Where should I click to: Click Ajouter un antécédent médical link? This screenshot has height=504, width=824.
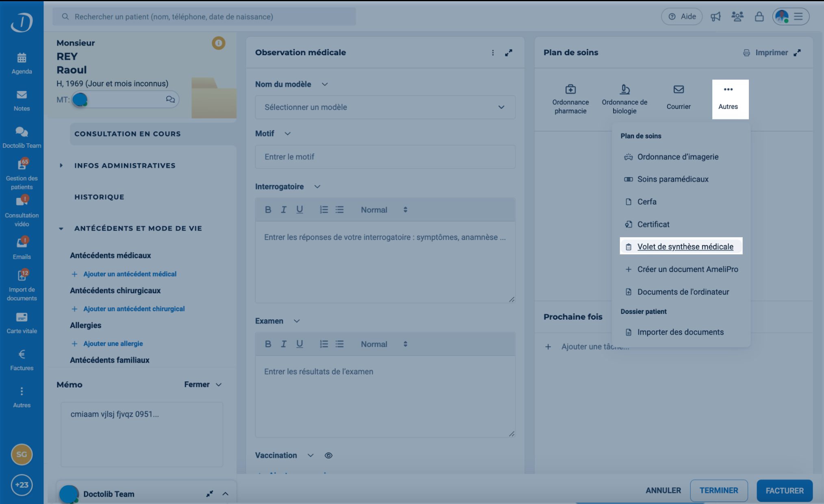point(130,274)
